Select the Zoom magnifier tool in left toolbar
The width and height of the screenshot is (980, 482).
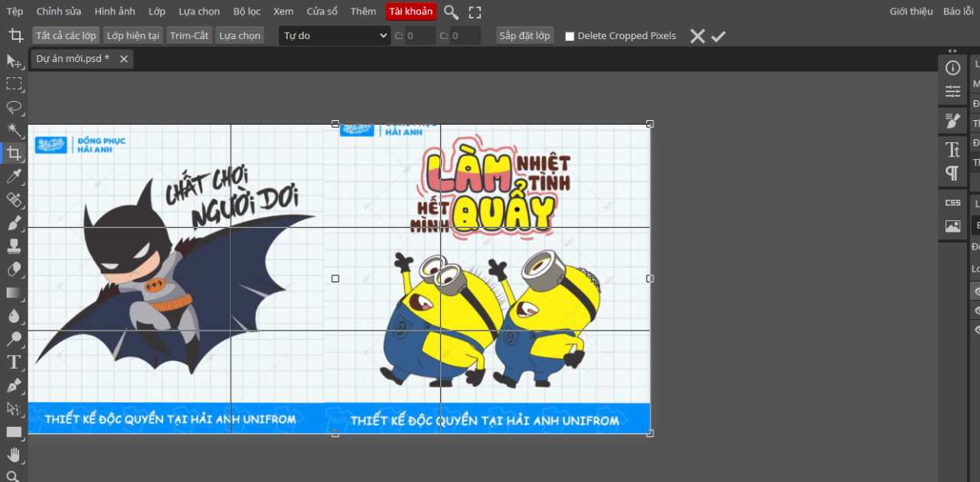14,476
